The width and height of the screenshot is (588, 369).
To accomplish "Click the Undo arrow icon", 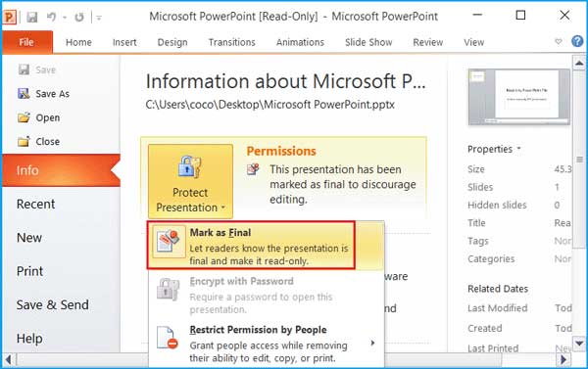I will [52, 18].
